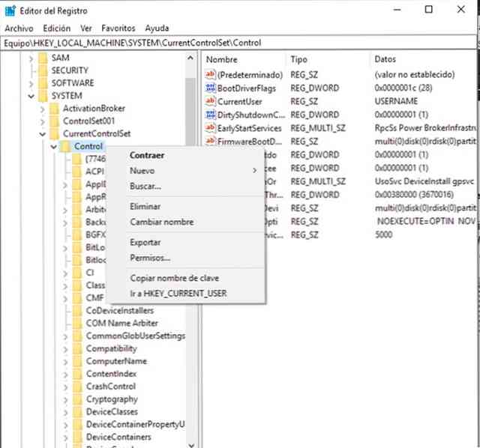
Task: Click the CurrentUser string value icon
Action: pyautogui.click(x=210, y=102)
